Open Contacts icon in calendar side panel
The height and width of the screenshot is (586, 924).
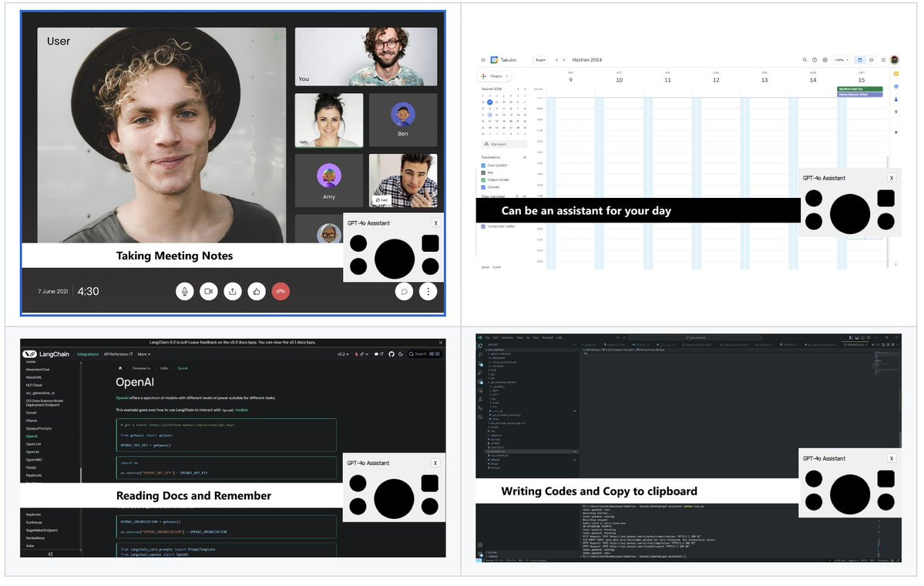(896, 99)
